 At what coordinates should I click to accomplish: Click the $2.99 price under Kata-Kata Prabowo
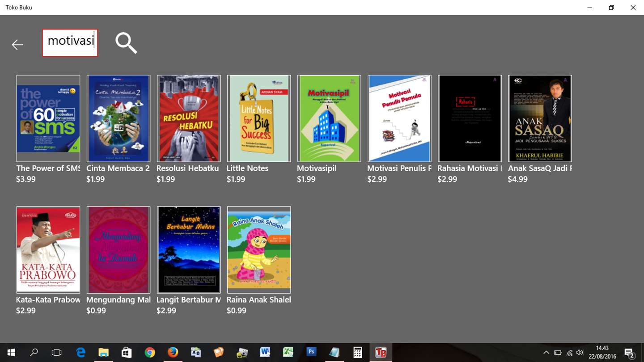click(26, 311)
